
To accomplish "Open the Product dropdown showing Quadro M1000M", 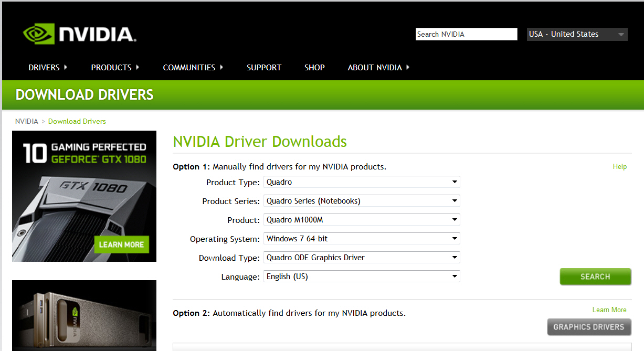I will coord(362,220).
